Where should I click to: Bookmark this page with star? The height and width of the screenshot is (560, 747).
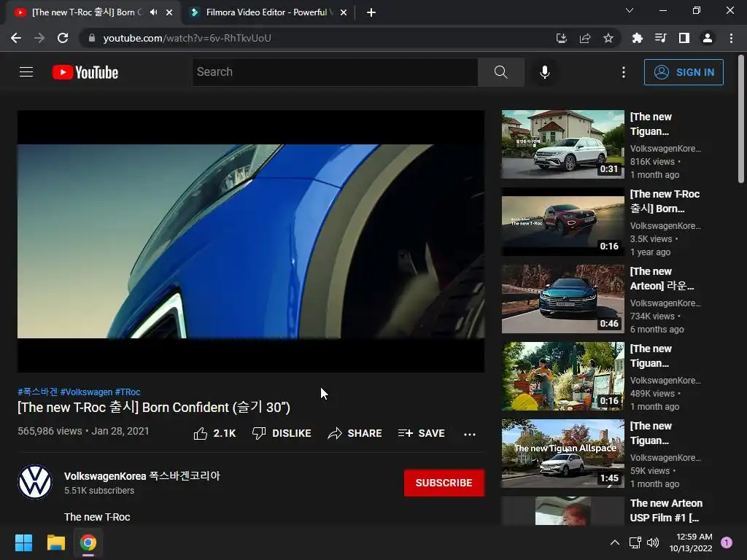(x=608, y=38)
